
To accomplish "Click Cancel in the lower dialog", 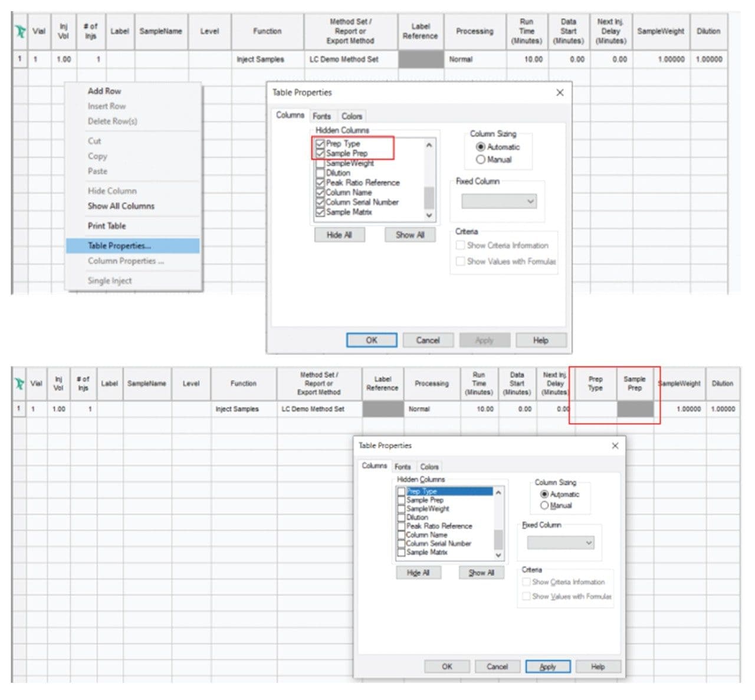I will (x=497, y=666).
